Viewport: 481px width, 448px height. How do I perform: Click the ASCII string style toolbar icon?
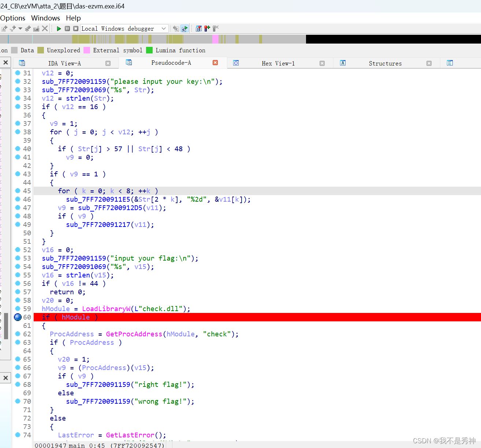tap(4, 29)
